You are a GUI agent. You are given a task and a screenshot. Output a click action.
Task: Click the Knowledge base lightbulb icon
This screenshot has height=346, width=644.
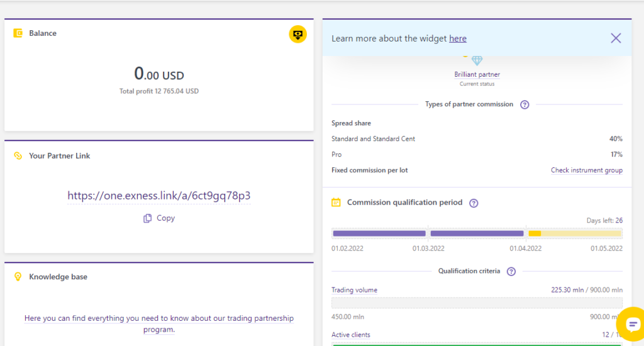[x=18, y=277]
